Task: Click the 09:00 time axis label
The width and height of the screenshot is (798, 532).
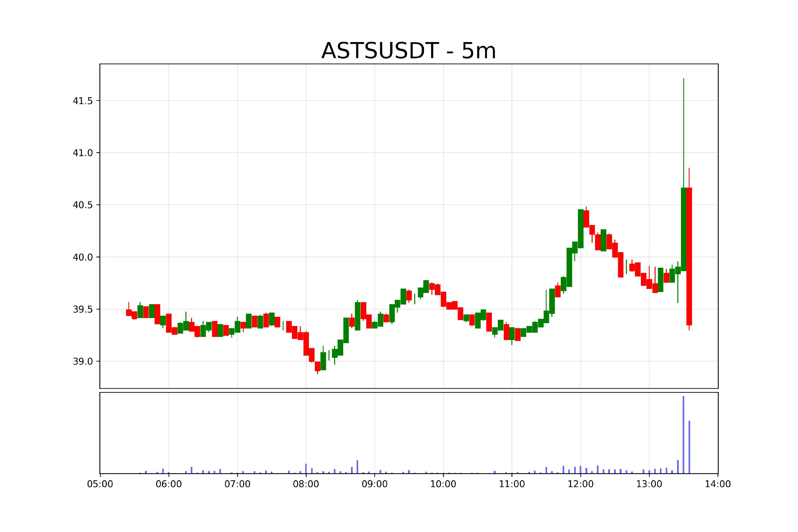Action: pyautogui.click(x=375, y=484)
